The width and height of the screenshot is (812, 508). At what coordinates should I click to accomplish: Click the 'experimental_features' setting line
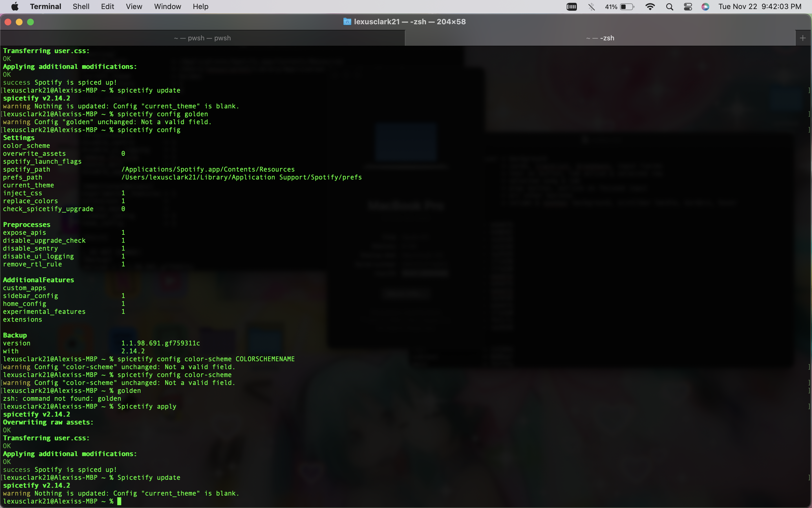point(64,312)
